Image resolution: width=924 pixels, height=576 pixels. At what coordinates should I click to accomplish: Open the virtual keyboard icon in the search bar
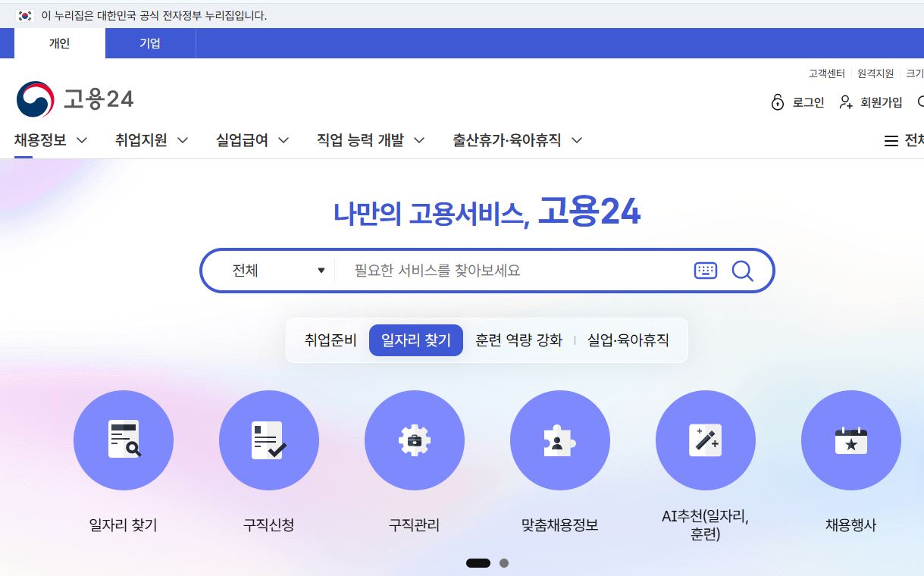pos(706,271)
